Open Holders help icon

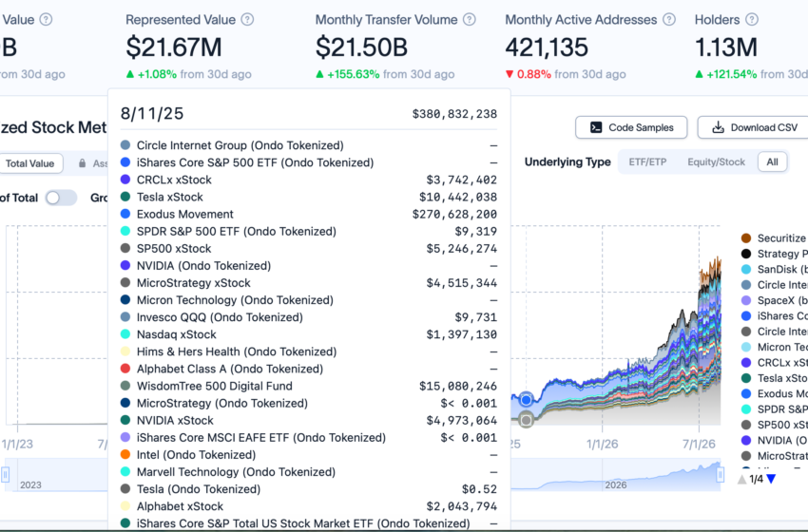tap(752, 20)
